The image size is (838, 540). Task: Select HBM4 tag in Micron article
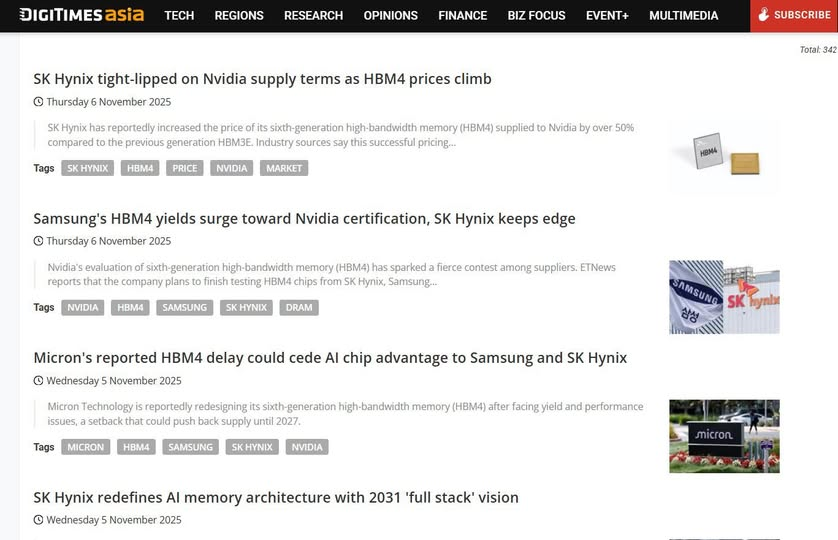tap(136, 447)
